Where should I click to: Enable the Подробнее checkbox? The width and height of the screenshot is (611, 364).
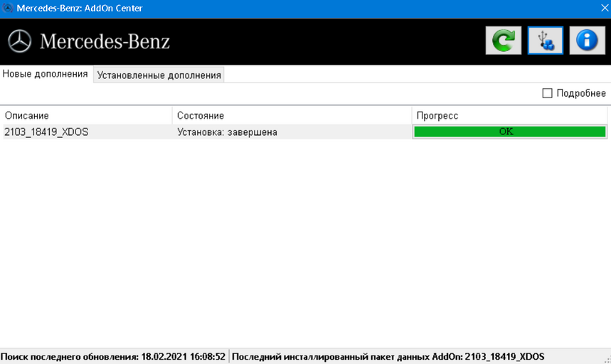pyautogui.click(x=547, y=93)
